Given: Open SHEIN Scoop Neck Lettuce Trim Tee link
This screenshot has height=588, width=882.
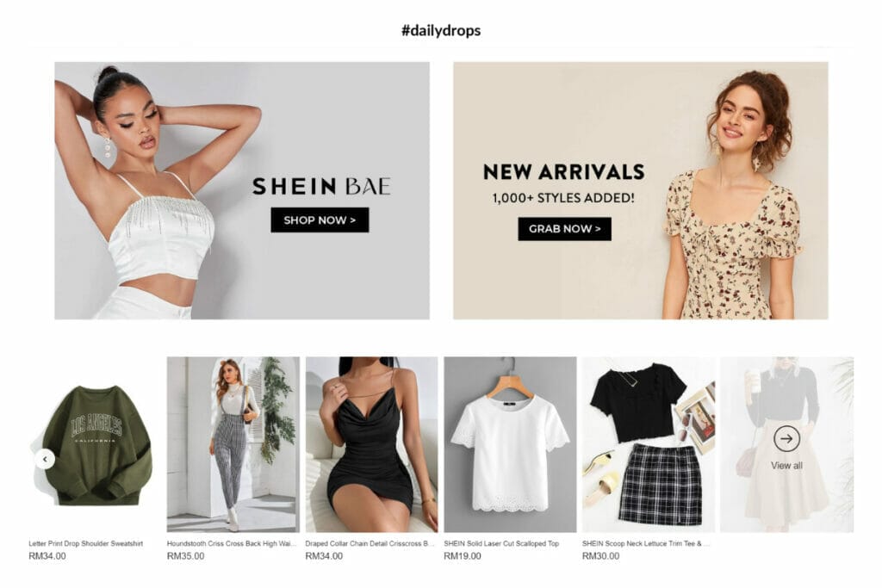Looking at the screenshot, I should (646, 543).
